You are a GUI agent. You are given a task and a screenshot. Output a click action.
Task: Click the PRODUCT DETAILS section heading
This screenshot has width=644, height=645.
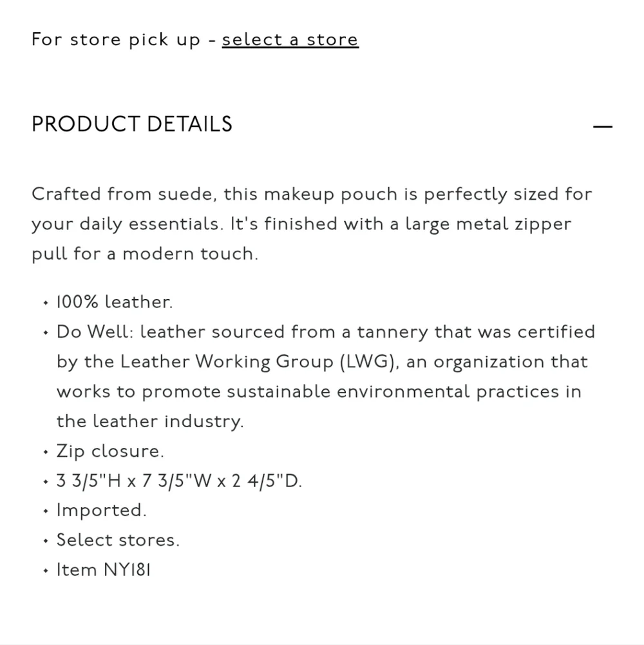point(132,124)
